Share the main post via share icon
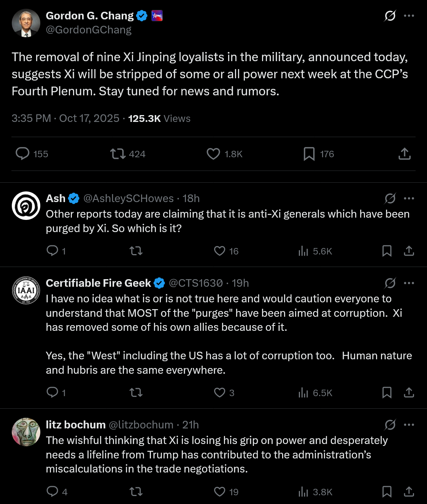Viewport: 427px width, 504px height. click(x=405, y=154)
